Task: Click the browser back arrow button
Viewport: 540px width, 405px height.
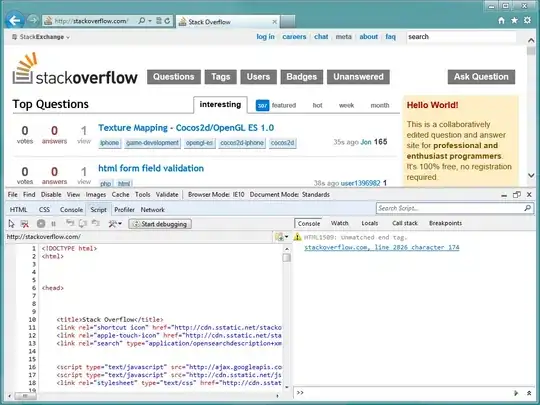Action: tap(15, 21)
